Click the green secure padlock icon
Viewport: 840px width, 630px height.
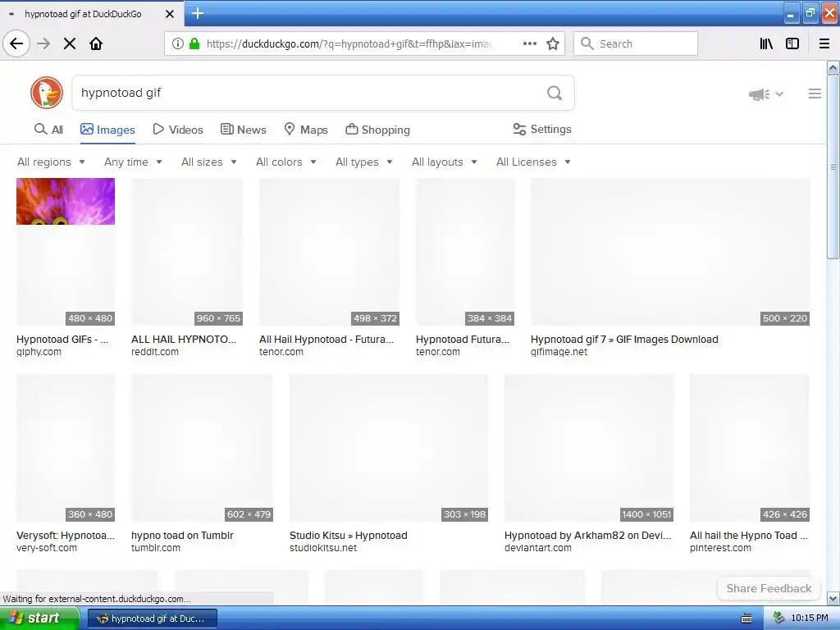point(194,43)
